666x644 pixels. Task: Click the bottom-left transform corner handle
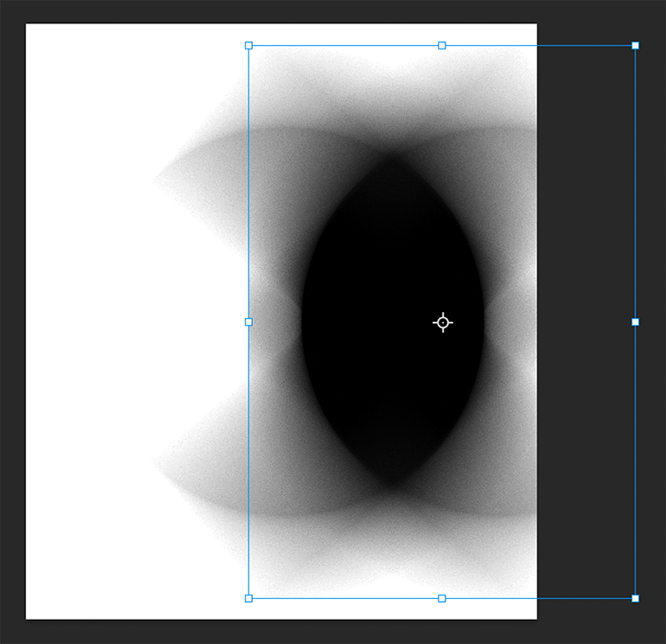click(x=249, y=598)
